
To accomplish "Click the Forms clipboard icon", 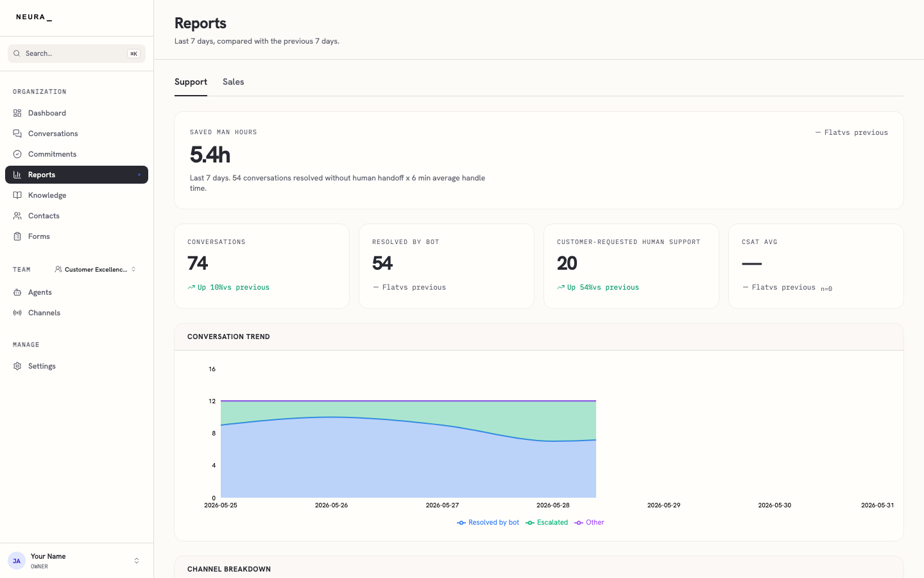I will pyautogui.click(x=17, y=236).
